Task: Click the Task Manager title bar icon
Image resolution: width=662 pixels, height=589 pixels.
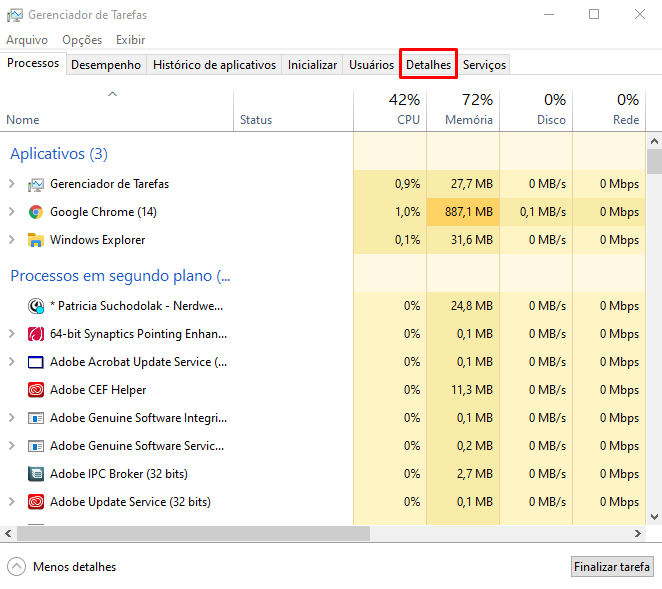Action: click(15, 15)
